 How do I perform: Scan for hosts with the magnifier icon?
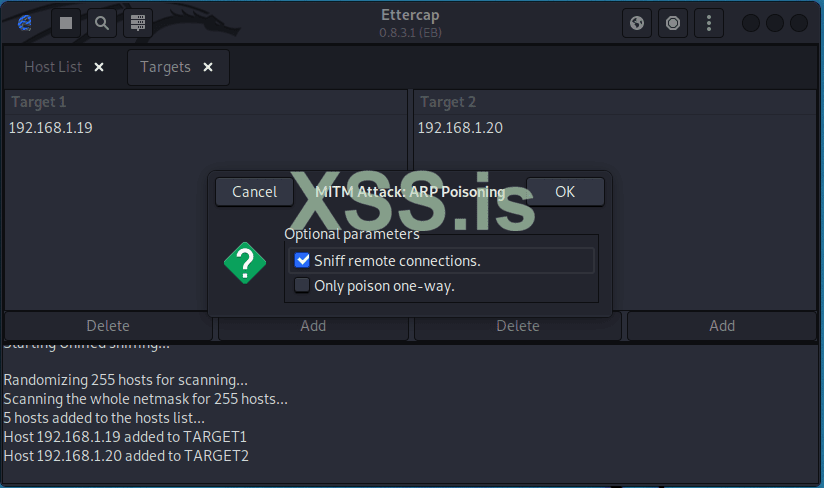[x=102, y=23]
